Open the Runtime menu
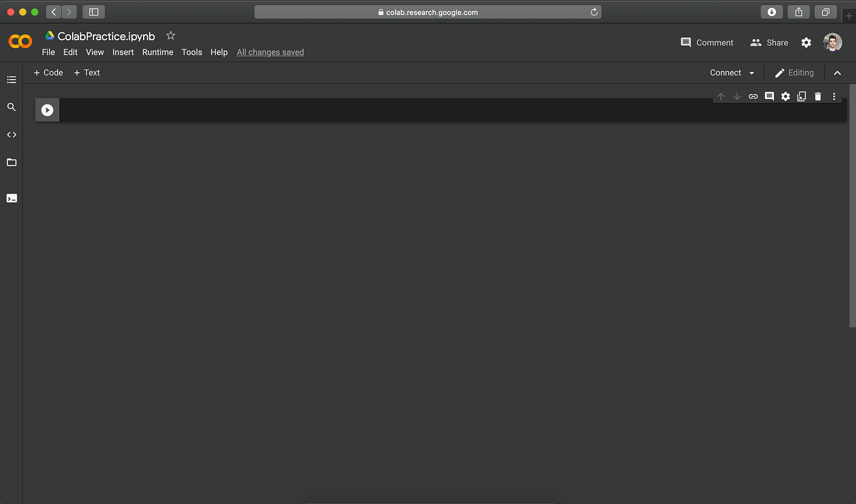The image size is (856, 504). (x=158, y=52)
